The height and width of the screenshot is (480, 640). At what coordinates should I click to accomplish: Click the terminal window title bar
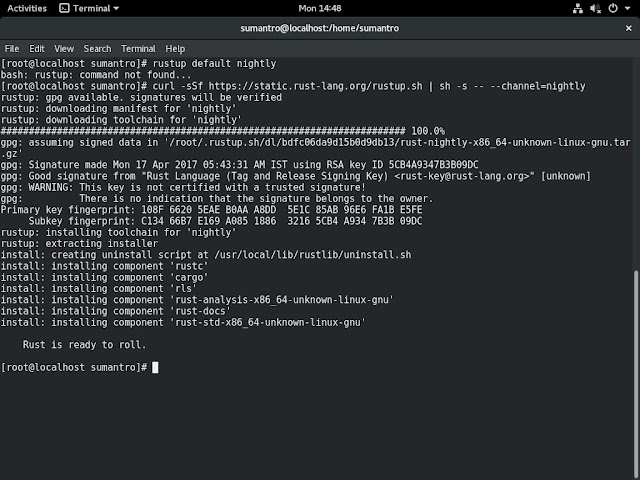pyautogui.click(x=320, y=28)
